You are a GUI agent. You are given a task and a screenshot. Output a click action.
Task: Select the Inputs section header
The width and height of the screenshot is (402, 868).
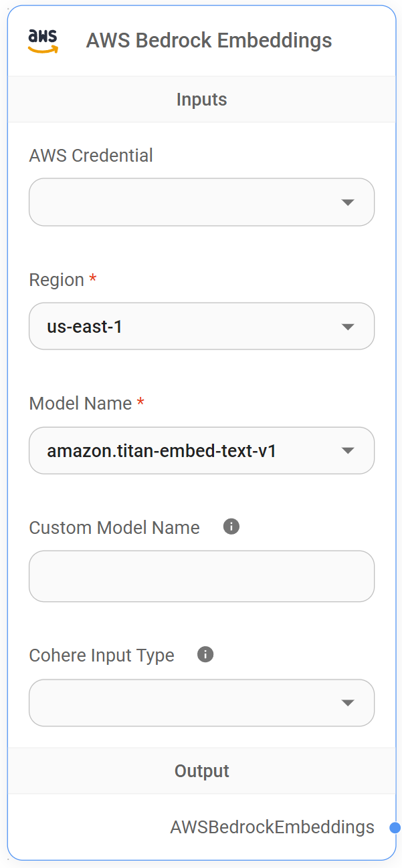(201, 99)
